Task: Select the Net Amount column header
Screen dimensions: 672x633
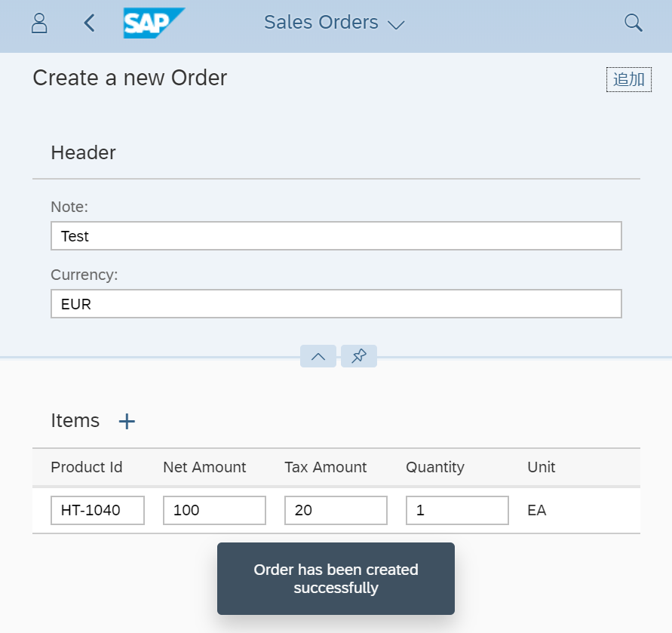Action: (x=204, y=467)
